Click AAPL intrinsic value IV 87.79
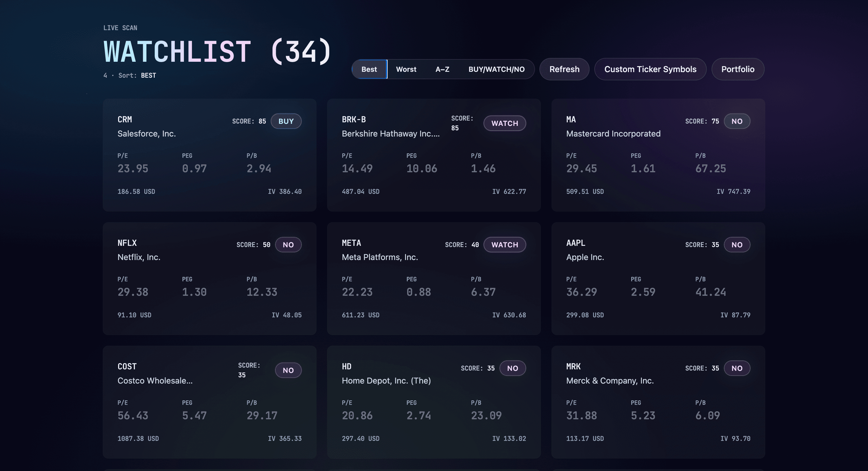Image resolution: width=868 pixels, height=471 pixels. point(735,315)
